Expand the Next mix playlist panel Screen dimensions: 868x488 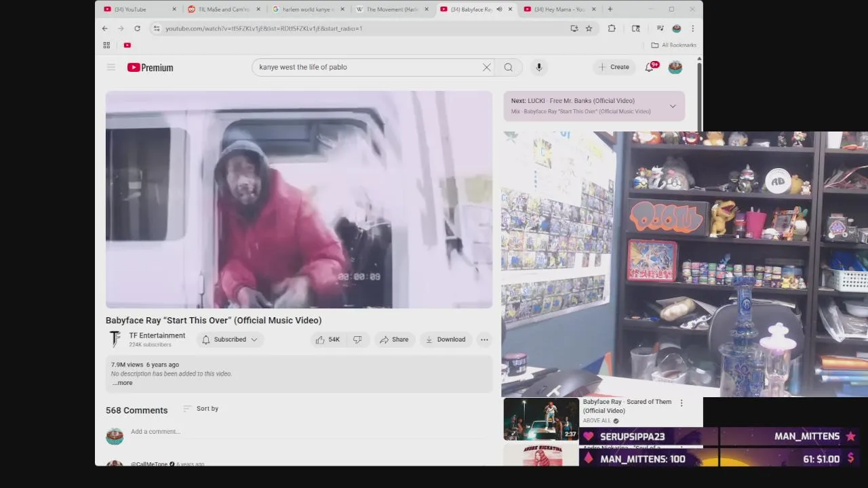click(673, 106)
